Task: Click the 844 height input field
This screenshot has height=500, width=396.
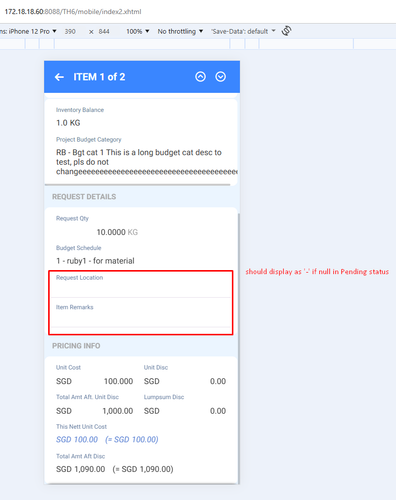Action: (104, 31)
